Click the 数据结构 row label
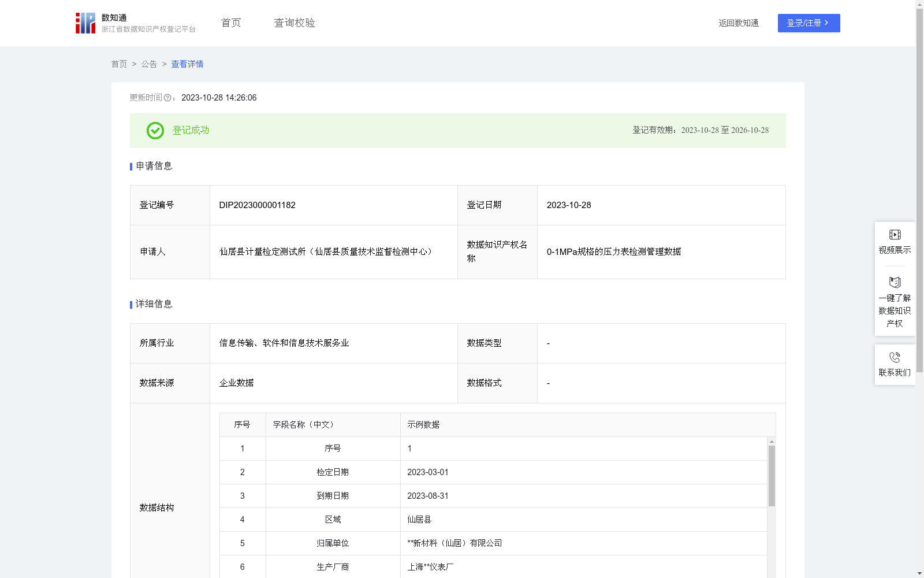 click(x=157, y=508)
